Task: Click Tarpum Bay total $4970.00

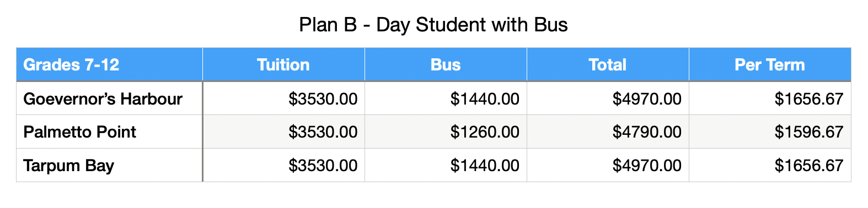Action: [x=608, y=165]
